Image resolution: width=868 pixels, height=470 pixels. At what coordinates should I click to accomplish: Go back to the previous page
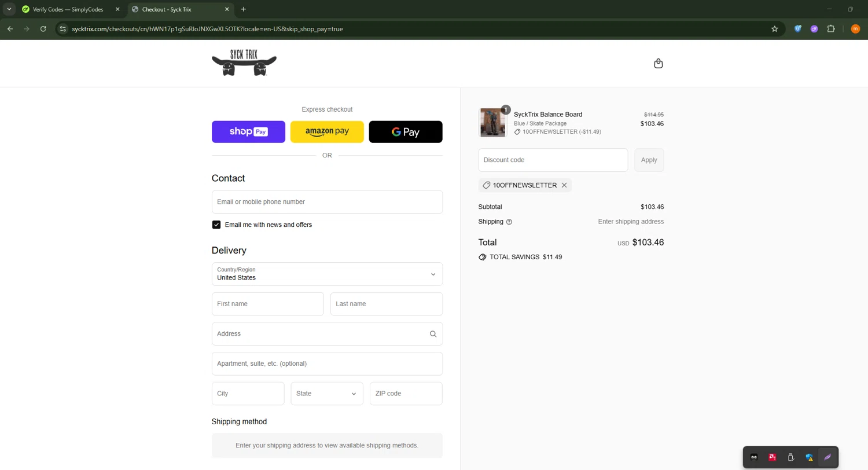(10, 29)
